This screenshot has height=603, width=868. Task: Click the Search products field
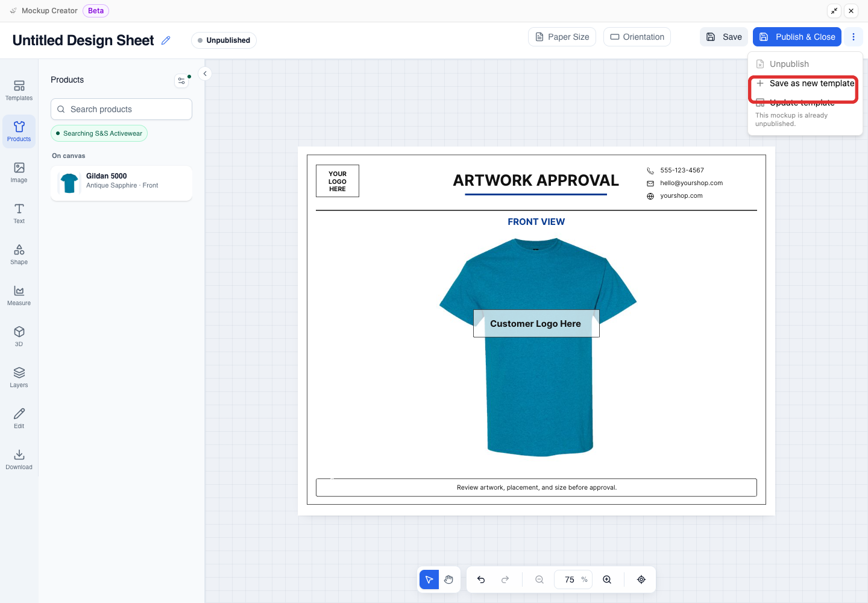(x=121, y=109)
